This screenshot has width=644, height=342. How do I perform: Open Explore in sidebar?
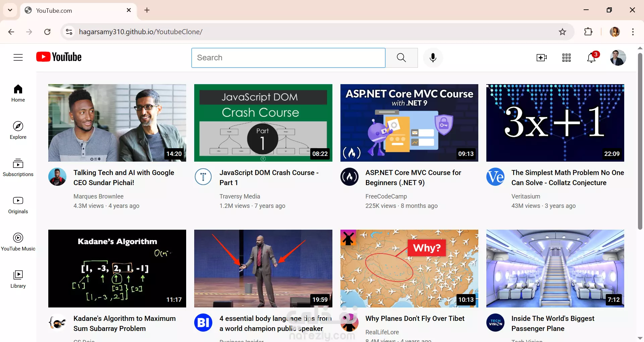tap(18, 130)
